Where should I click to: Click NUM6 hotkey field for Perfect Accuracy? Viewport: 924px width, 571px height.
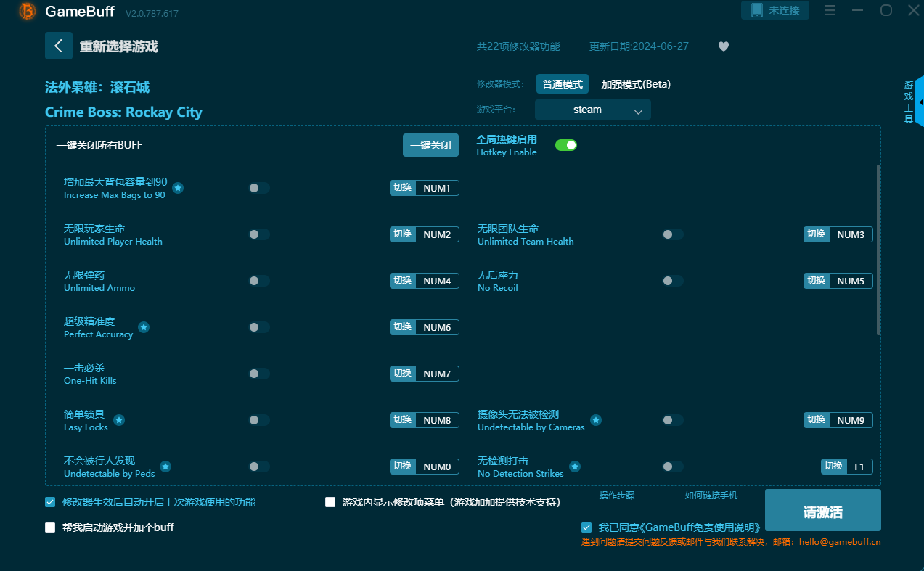[437, 327]
